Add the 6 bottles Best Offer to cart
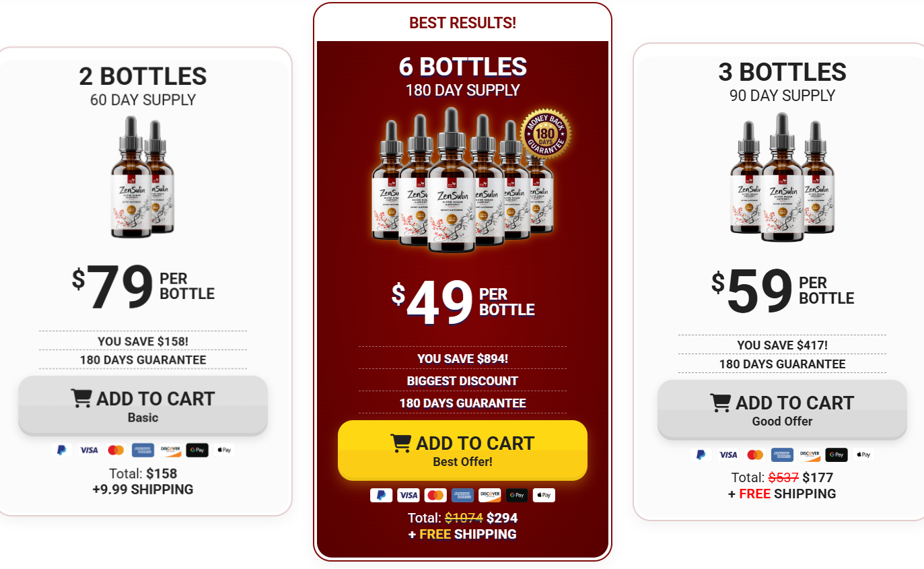This screenshot has width=924, height=569. 462,450
